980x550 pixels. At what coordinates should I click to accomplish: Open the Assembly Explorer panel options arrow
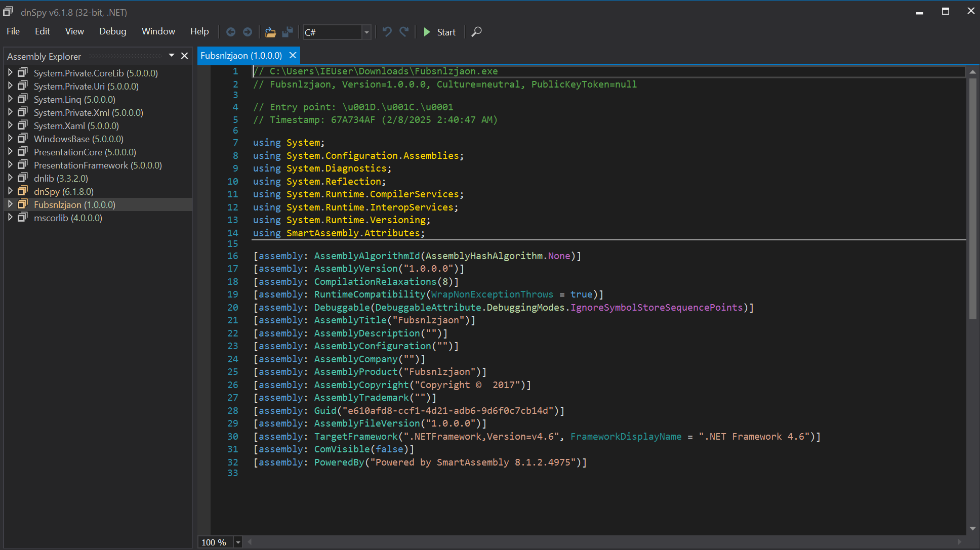click(172, 55)
